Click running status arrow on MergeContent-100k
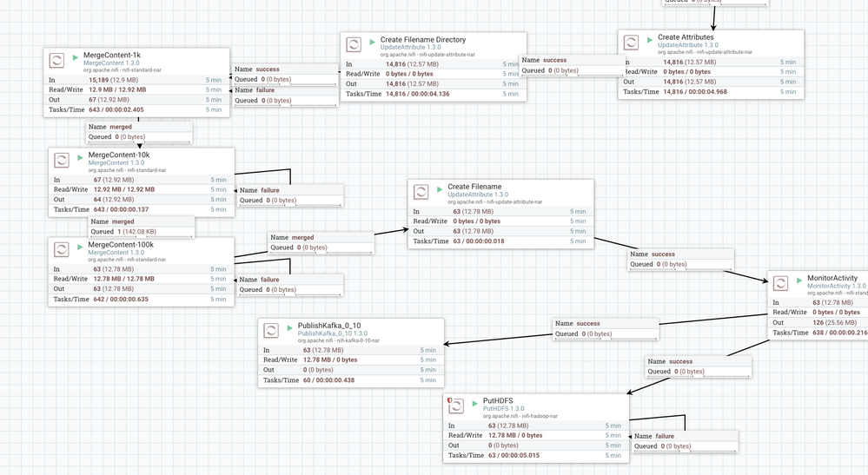Image resolution: width=868 pixels, height=475 pixels. (80, 247)
